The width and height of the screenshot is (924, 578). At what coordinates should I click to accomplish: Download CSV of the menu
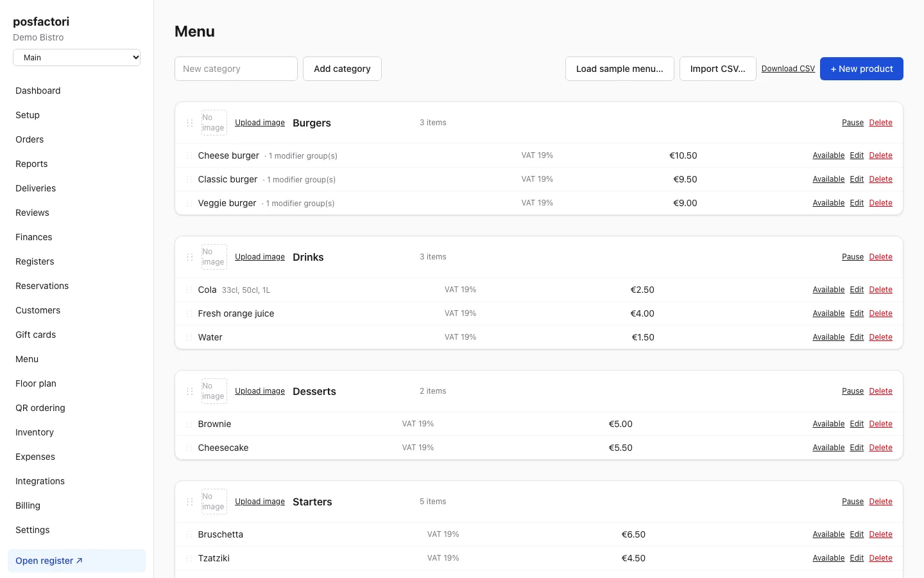tap(788, 69)
